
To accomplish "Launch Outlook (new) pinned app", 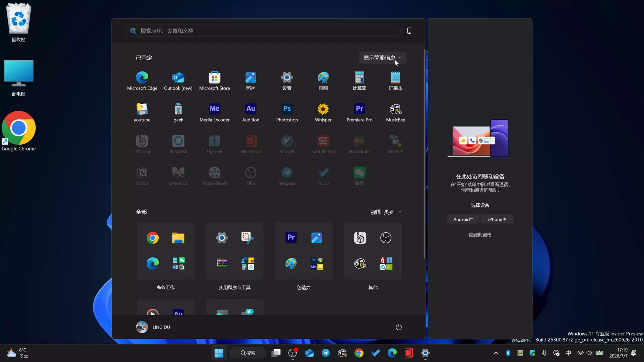I will tap(178, 81).
